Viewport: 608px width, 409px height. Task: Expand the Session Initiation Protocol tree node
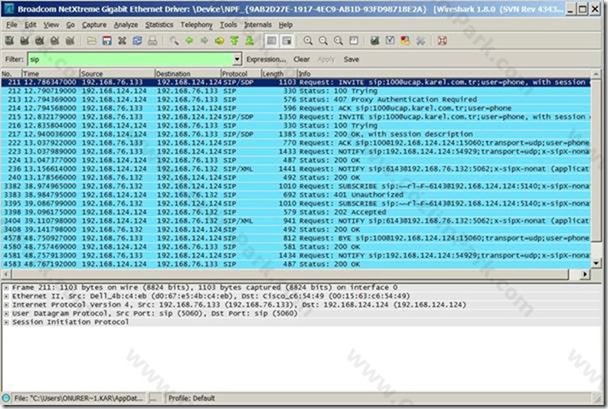(6, 322)
